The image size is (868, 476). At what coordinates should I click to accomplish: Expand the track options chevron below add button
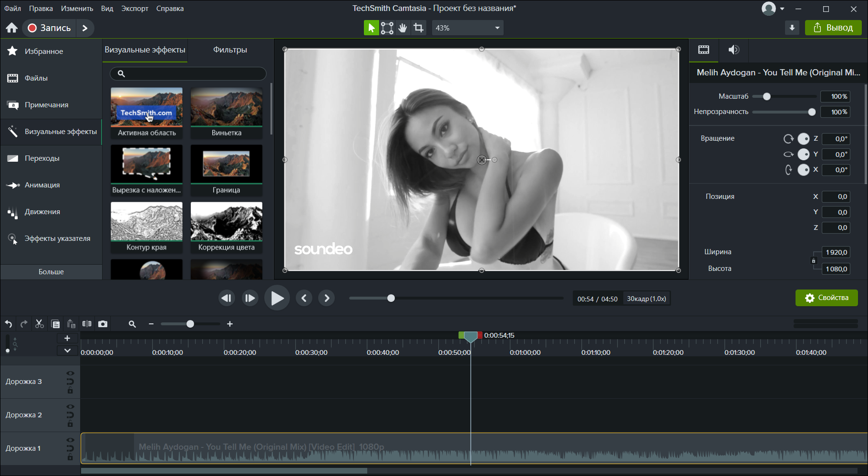click(67, 351)
